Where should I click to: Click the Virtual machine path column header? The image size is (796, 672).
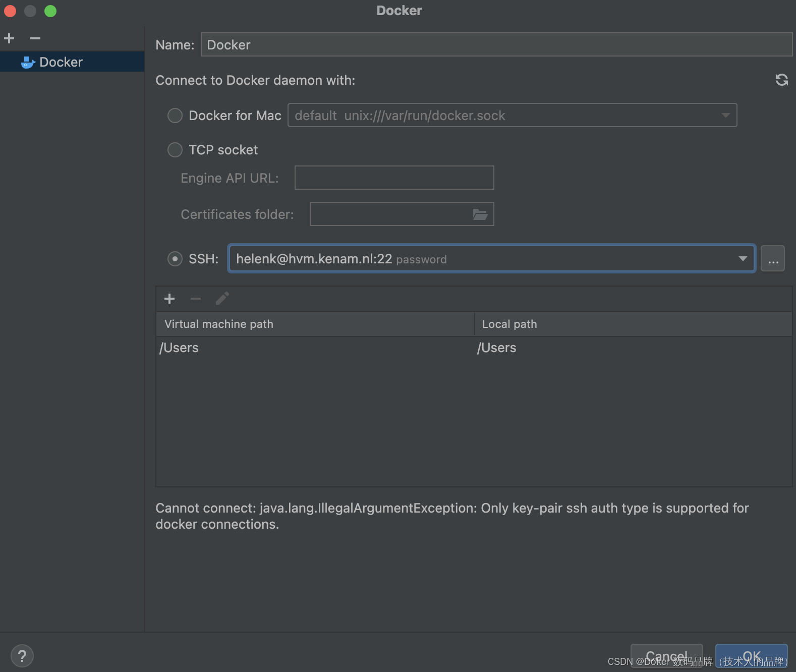click(x=315, y=324)
